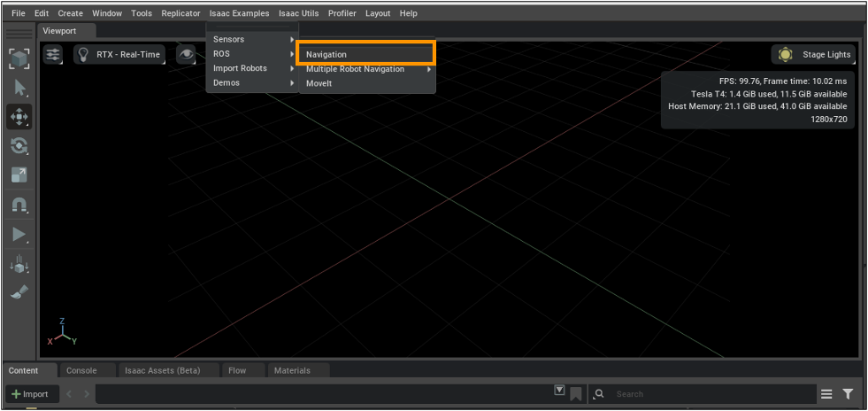868x411 pixels.
Task: Open the Layout menu
Action: pyautogui.click(x=378, y=13)
